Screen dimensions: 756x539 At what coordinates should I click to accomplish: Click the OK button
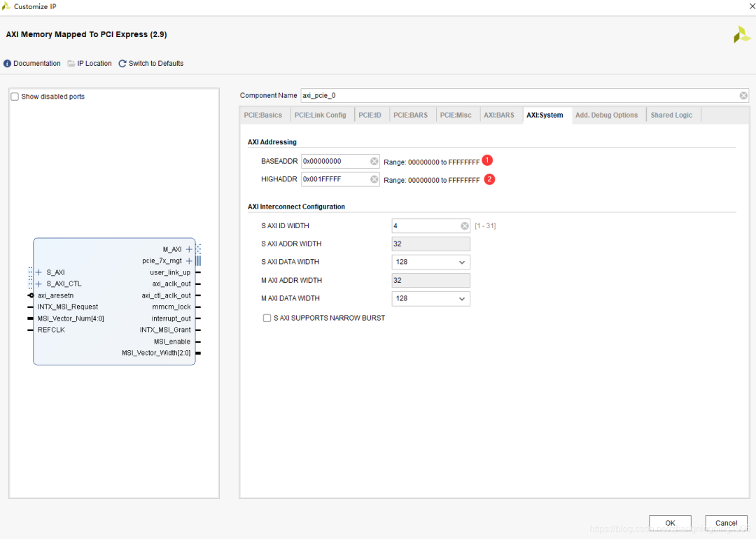[670, 523]
